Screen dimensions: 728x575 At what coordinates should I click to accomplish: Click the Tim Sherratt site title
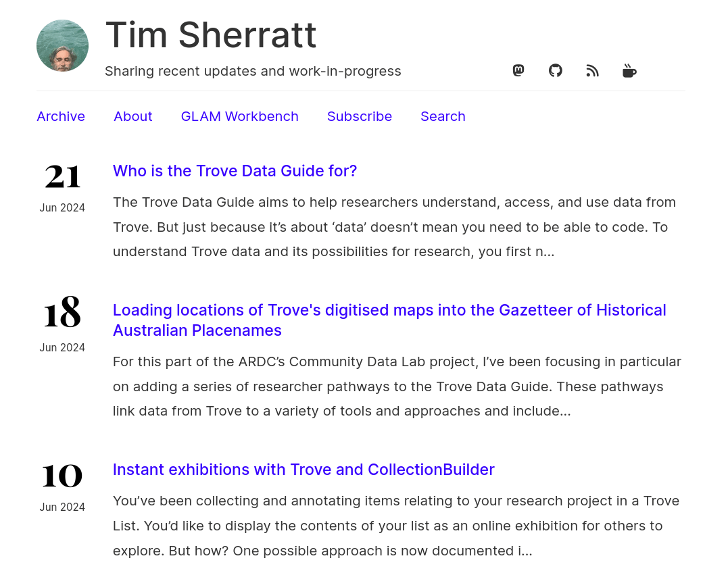coord(211,35)
